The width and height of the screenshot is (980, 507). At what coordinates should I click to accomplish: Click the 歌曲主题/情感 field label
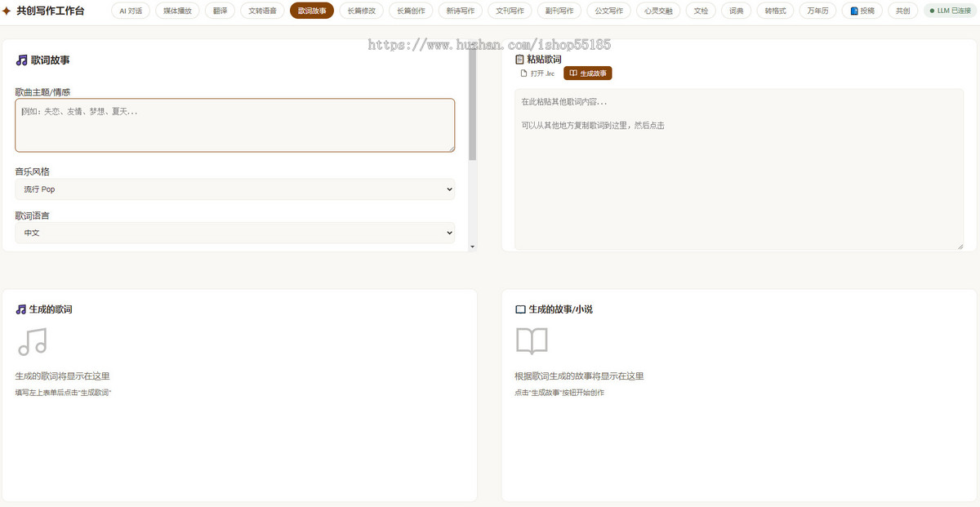(42, 91)
